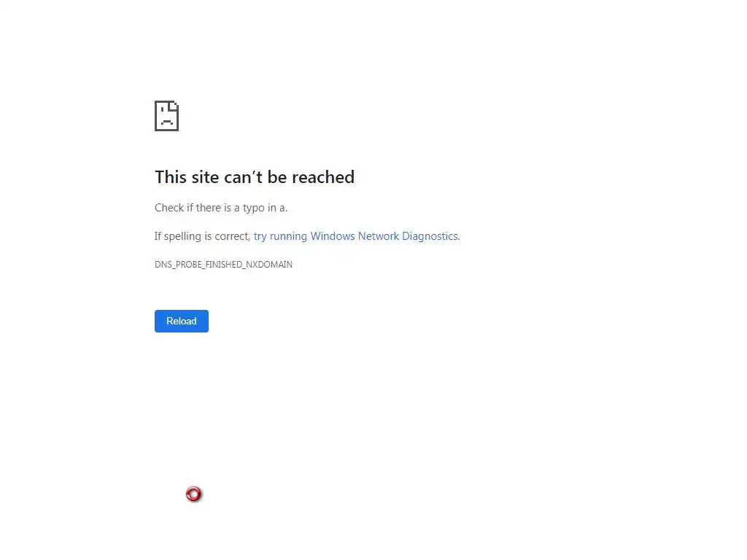The image size is (747, 560).
Task: Click the word "This" in the heading
Action: click(x=171, y=177)
